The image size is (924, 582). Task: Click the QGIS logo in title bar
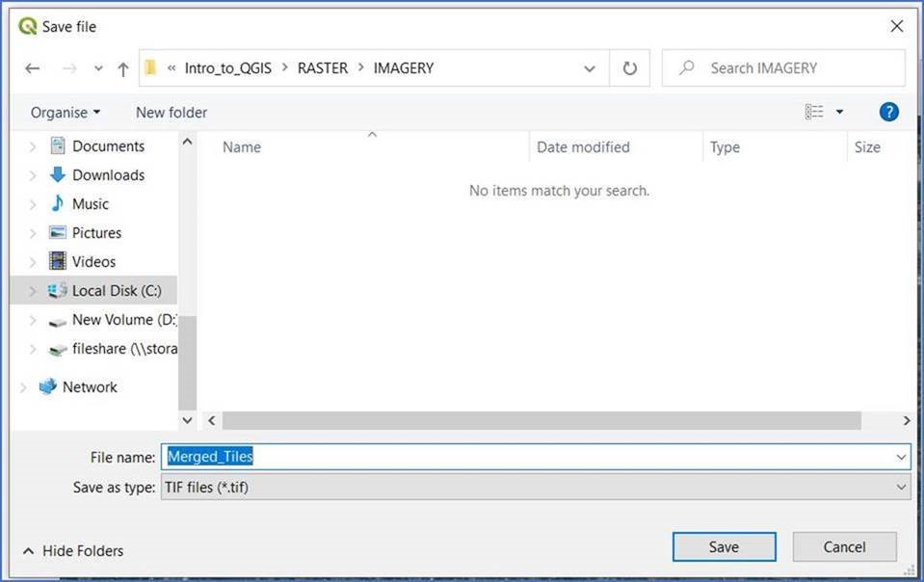point(27,26)
